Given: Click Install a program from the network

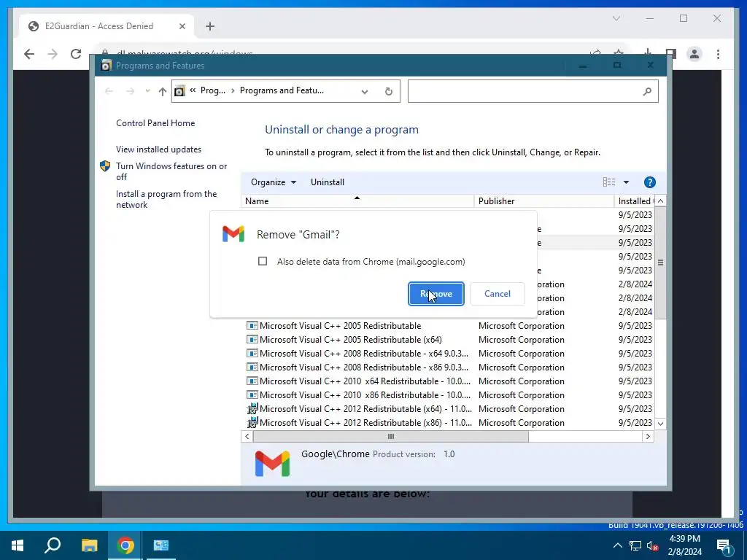Looking at the screenshot, I should pos(166,199).
